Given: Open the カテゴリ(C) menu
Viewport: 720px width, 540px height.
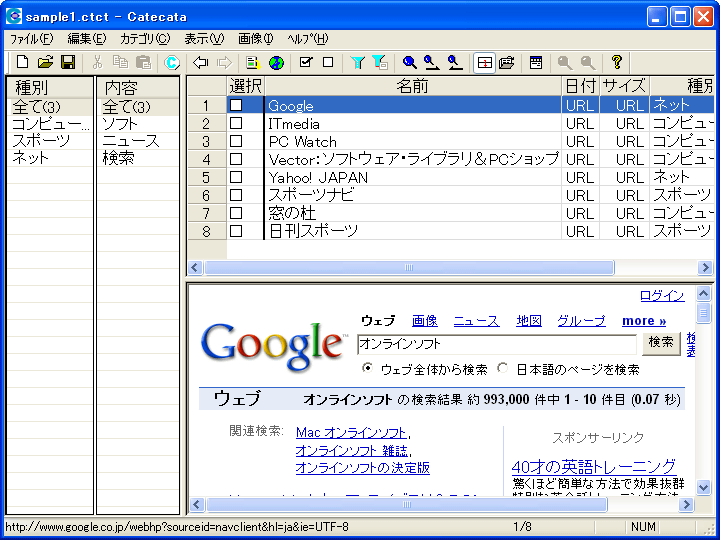Looking at the screenshot, I should [145, 39].
